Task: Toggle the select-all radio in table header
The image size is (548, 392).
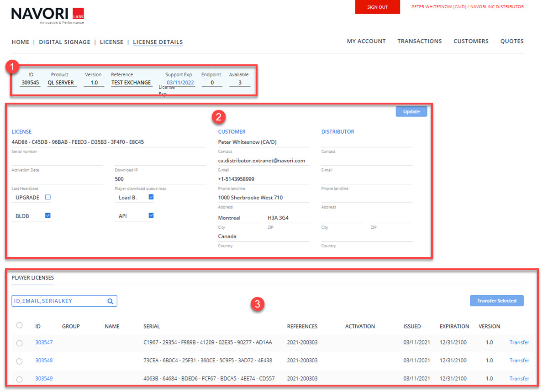Action: (x=19, y=325)
